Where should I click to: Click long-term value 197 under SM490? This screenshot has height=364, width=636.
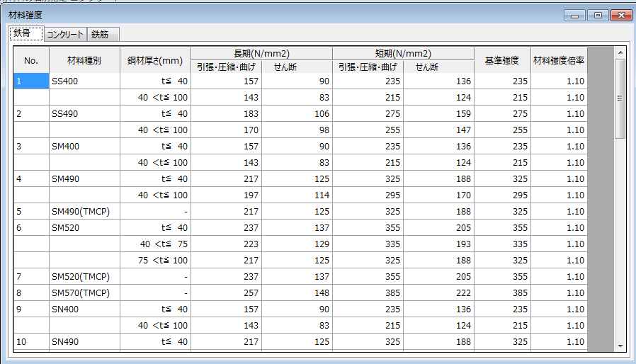point(226,195)
